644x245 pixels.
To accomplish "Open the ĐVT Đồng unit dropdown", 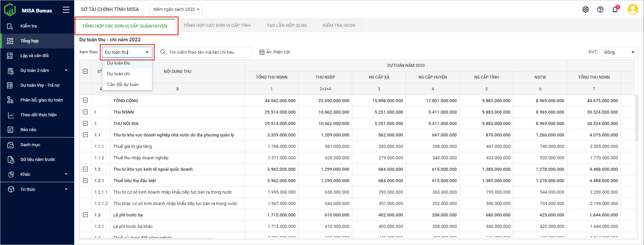I will click(x=619, y=52).
